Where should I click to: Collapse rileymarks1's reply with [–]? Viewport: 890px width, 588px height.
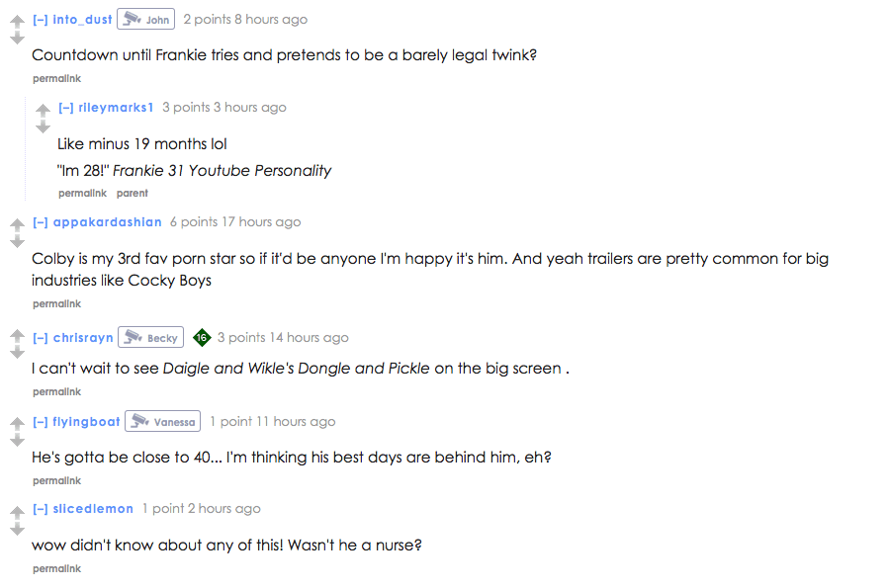[x=66, y=108]
